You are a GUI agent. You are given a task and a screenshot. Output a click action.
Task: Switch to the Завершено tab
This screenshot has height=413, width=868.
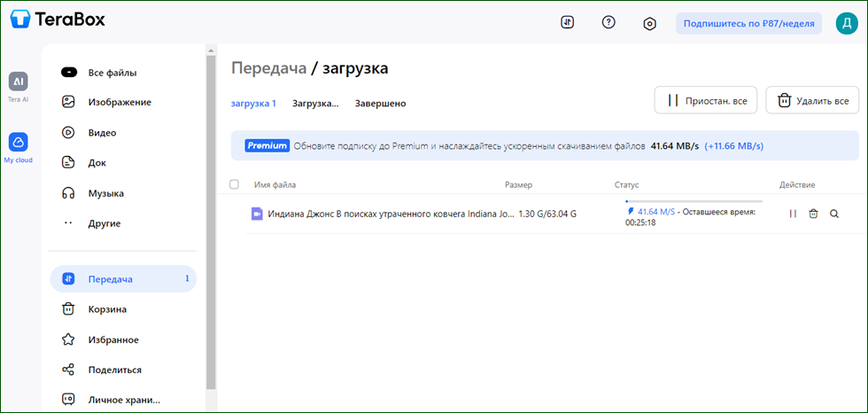click(380, 104)
